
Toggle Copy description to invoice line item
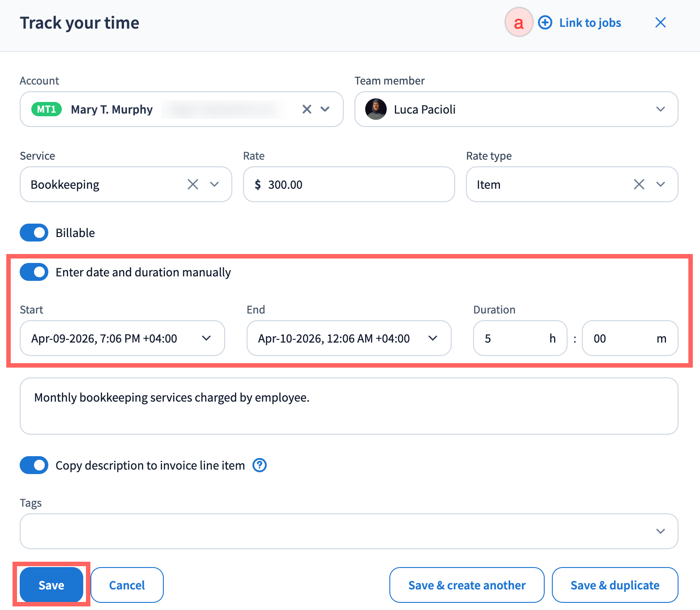coord(34,465)
